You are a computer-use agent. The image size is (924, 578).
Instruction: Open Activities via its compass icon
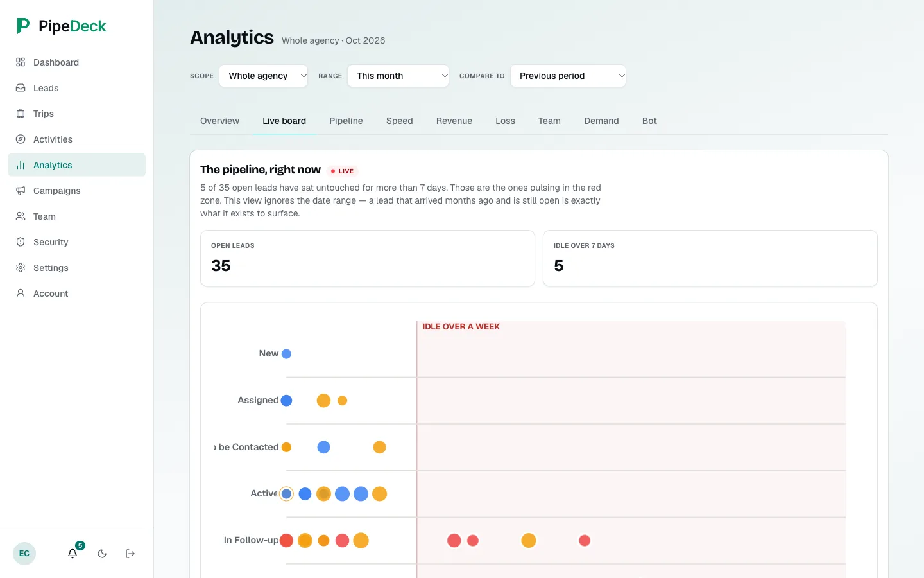pyautogui.click(x=21, y=139)
